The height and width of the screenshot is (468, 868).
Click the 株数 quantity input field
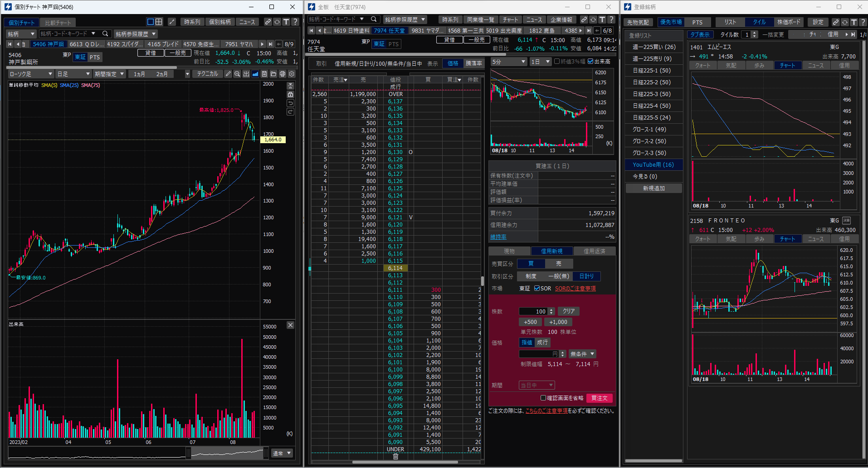(x=534, y=311)
